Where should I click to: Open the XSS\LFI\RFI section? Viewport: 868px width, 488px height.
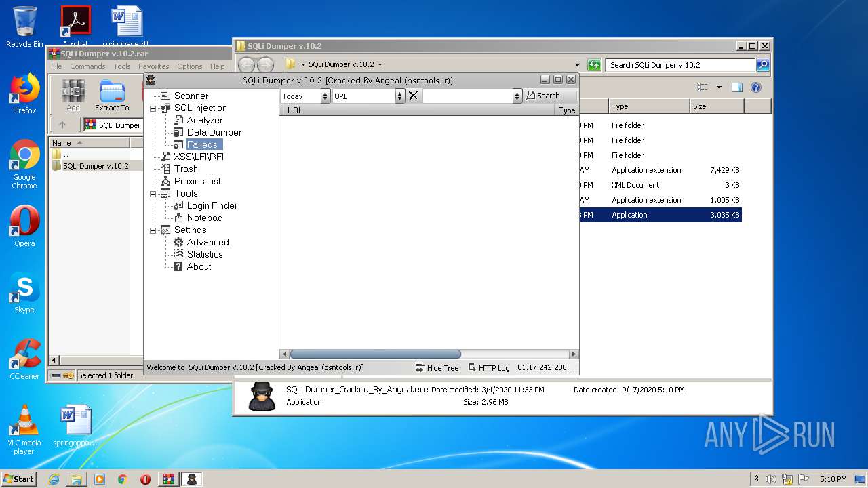click(x=199, y=157)
